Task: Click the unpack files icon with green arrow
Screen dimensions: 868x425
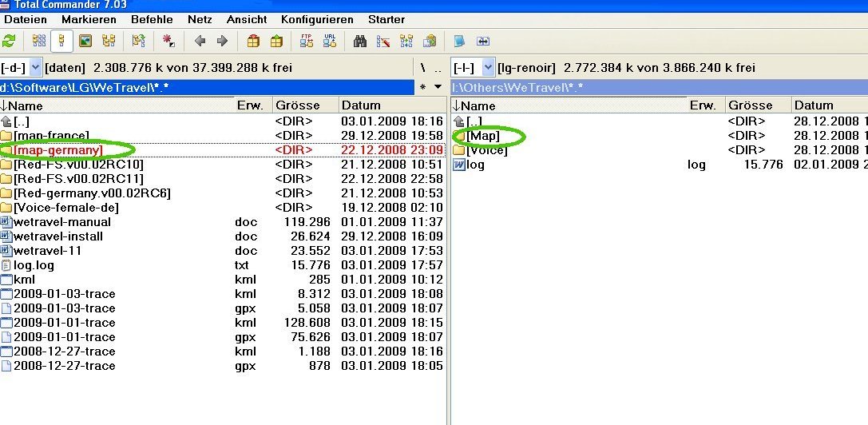Action: 276,41
